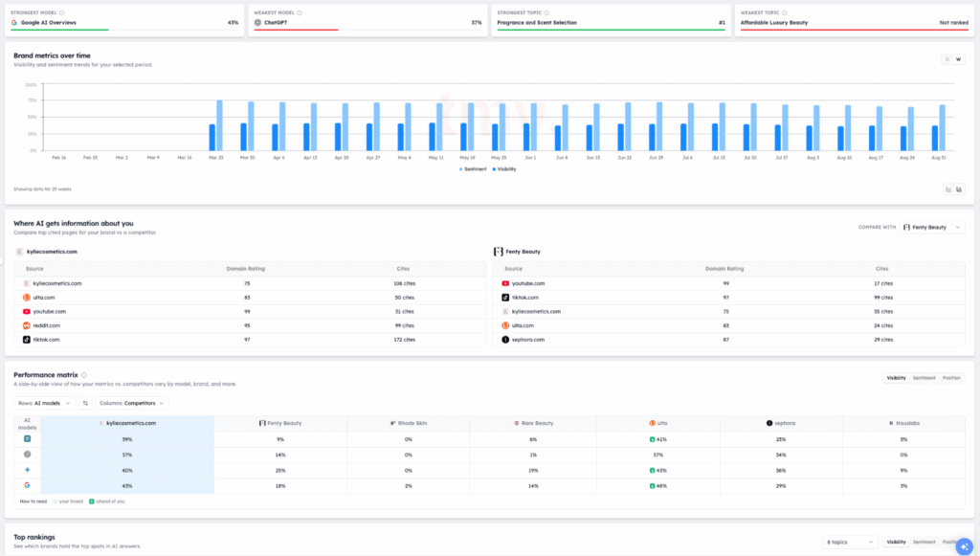The width and height of the screenshot is (980, 556).
Task: Click the Aug 31 bars in the chart
Action: [x=938, y=128]
